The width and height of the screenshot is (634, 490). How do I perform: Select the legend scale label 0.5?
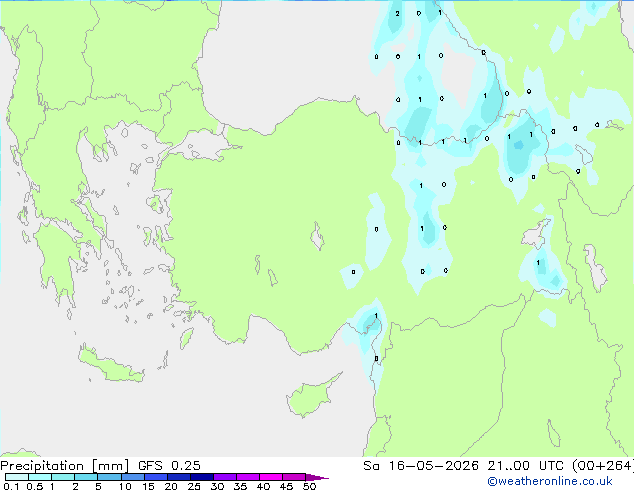[x=35, y=486]
